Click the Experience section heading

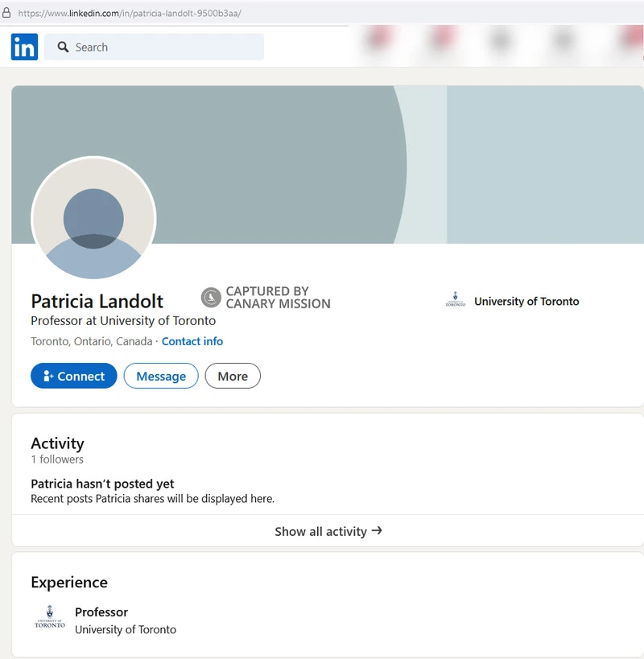tap(69, 583)
